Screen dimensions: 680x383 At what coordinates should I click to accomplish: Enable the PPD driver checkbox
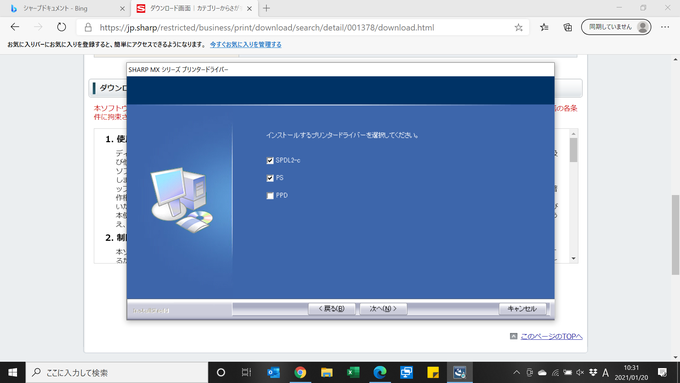click(x=270, y=196)
